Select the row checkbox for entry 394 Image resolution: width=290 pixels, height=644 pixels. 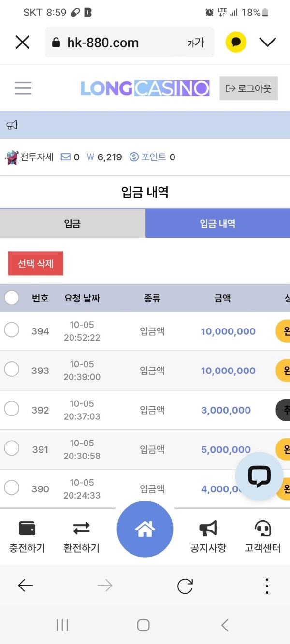[x=12, y=330]
